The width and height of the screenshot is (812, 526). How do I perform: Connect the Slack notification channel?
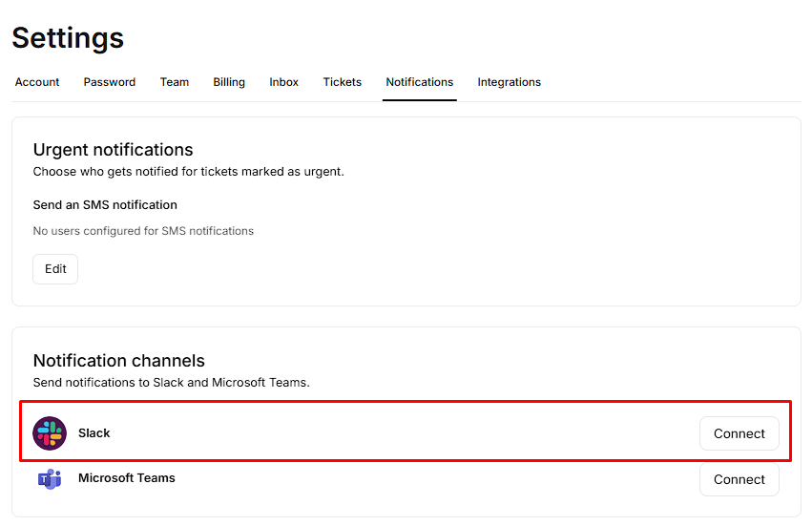pos(739,433)
